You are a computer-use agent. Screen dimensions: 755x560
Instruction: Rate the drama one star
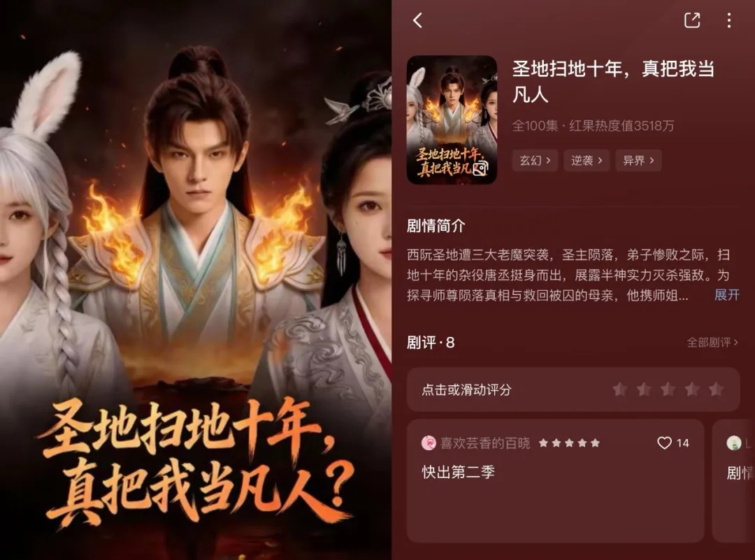tap(620, 389)
